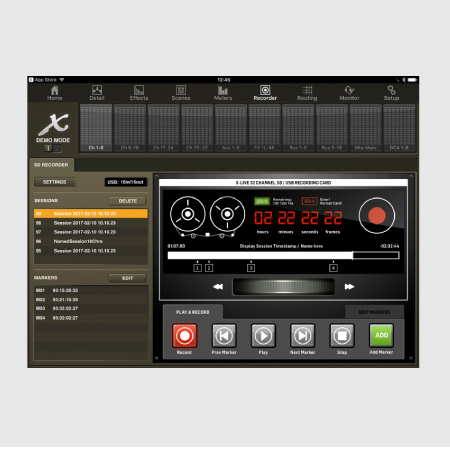Select the Ch 9-16 meter bank

[130, 128]
